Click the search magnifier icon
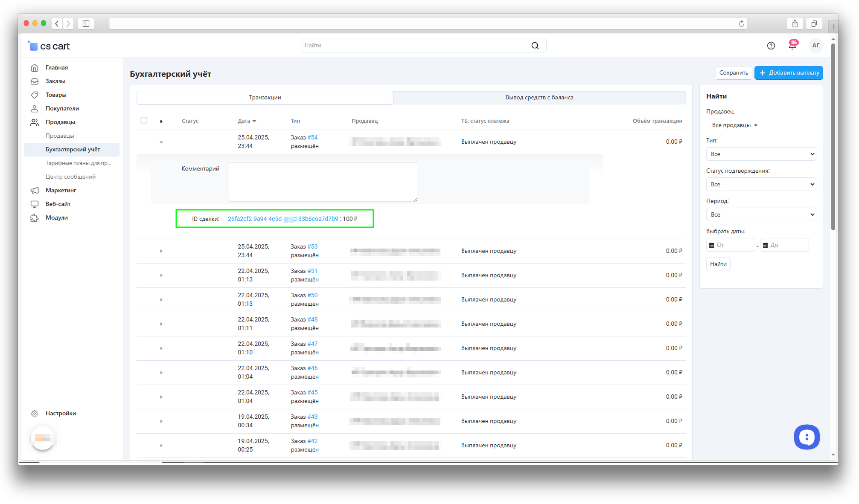 535,46
